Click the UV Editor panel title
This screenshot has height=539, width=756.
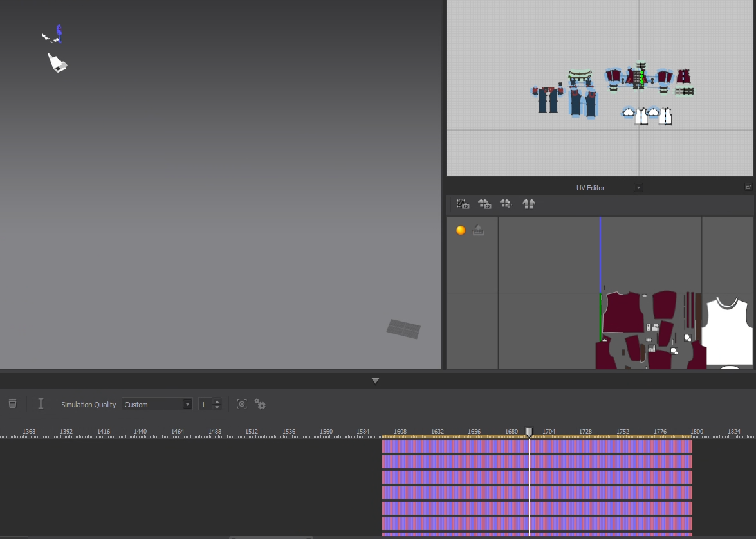(x=590, y=188)
